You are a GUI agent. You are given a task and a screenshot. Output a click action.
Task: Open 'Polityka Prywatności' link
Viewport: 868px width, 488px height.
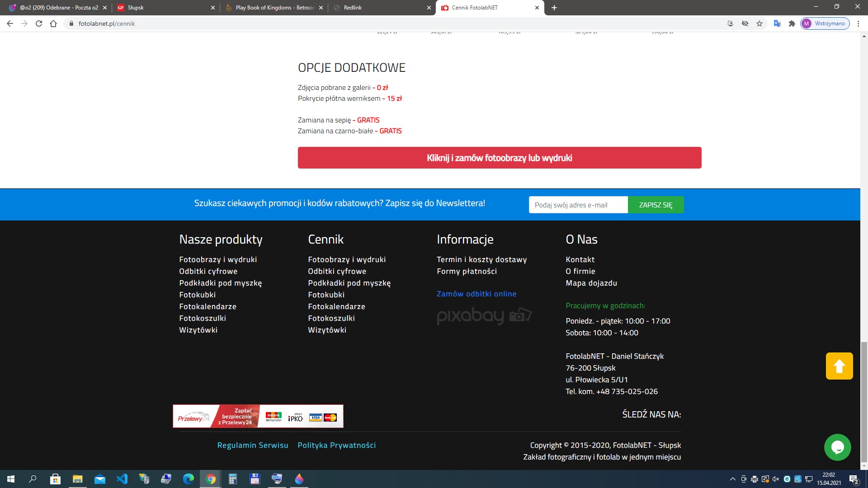pyautogui.click(x=337, y=445)
